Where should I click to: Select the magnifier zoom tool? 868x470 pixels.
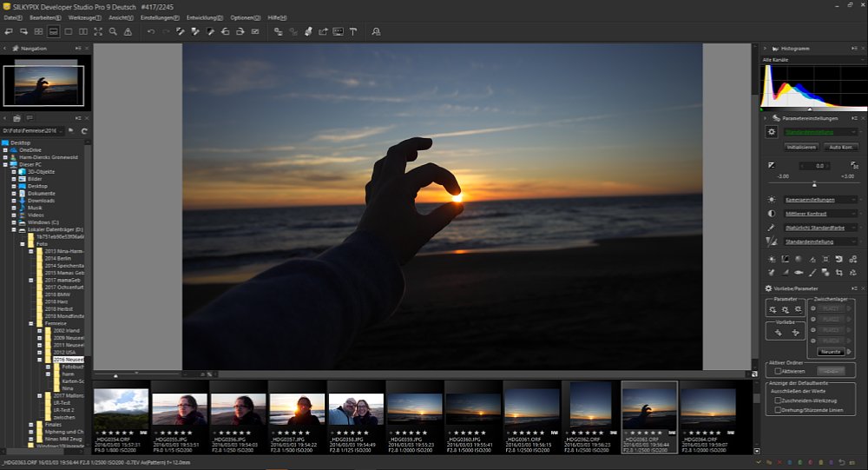pos(113,32)
